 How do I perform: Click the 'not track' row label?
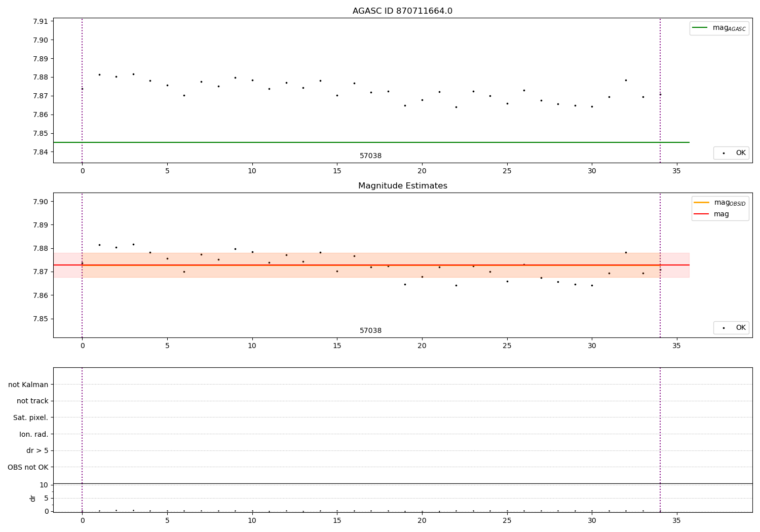(x=32, y=401)
